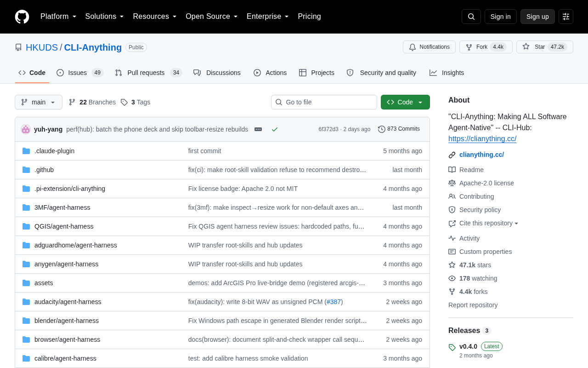Click the stars count star icon
The image size is (588, 368).
pos(452,265)
